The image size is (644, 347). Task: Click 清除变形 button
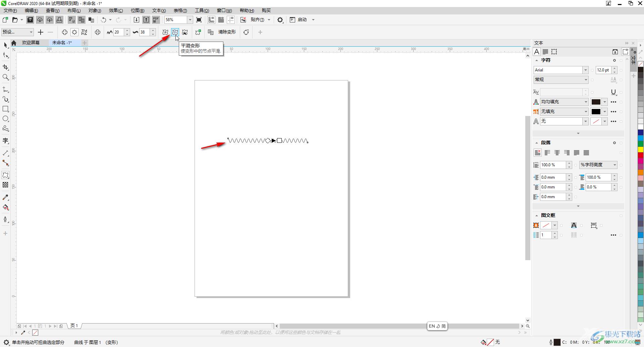coord(227,32)
